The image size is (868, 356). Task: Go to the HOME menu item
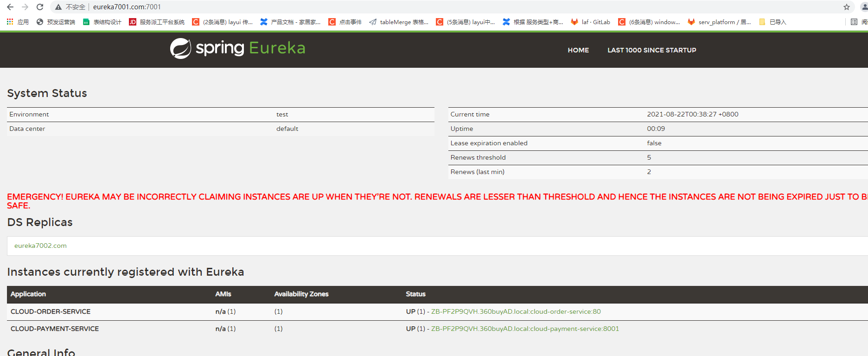(x=578, y=50)
